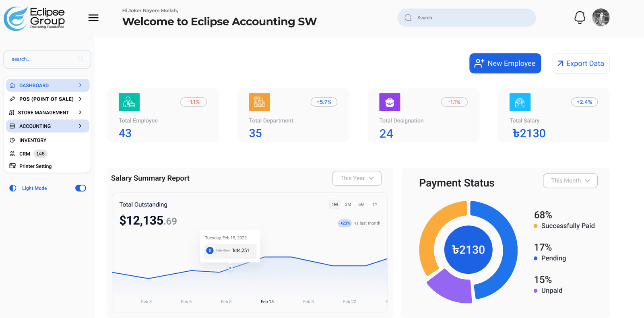Click the Total Employee green icon
This screenshot has height=318, width=644.
(x=129, y=102)
